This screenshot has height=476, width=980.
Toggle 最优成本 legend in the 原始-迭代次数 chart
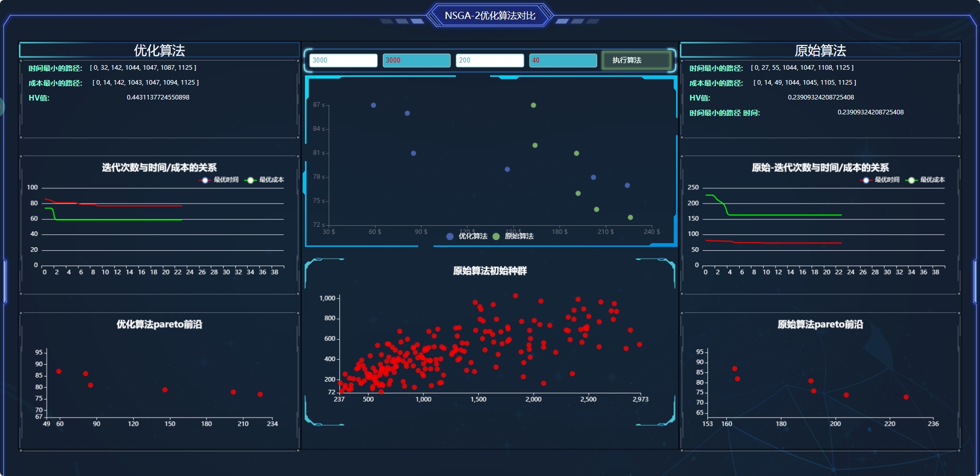click(925, 180)
